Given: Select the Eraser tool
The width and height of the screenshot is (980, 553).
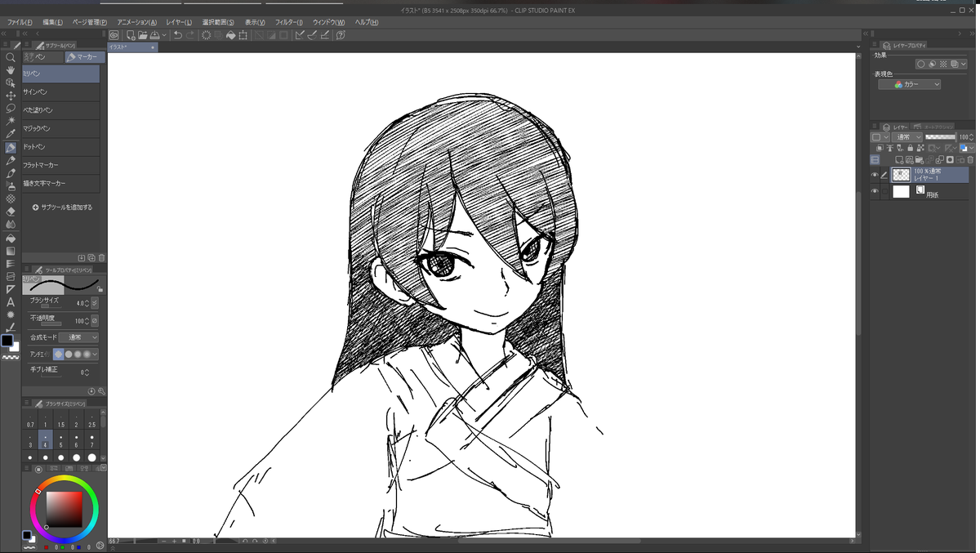Looking at the screenshot, I should point(11,212).
